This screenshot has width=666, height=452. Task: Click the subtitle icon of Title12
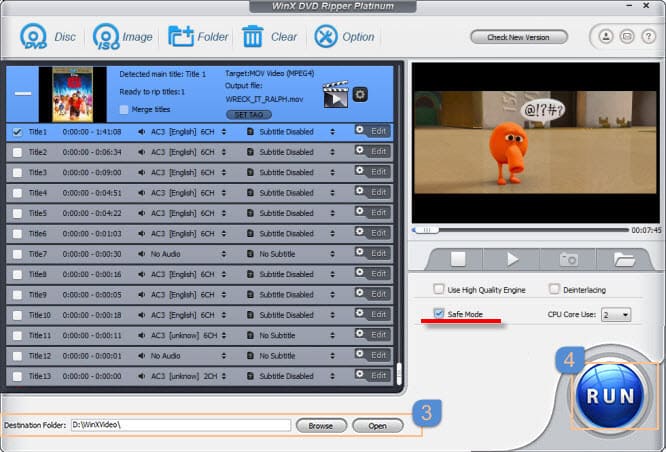(x=250, y=356)
